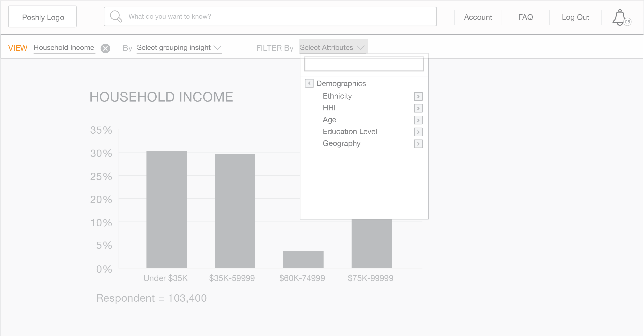Viewport: 644px width, 336px height.
Task: Focus the 'What do you want to know?' search field
Action: tap(270, 16)
